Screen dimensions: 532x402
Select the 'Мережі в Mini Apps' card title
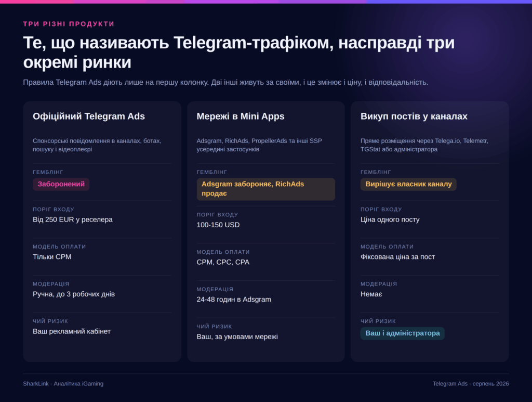[x=241, y=116]
